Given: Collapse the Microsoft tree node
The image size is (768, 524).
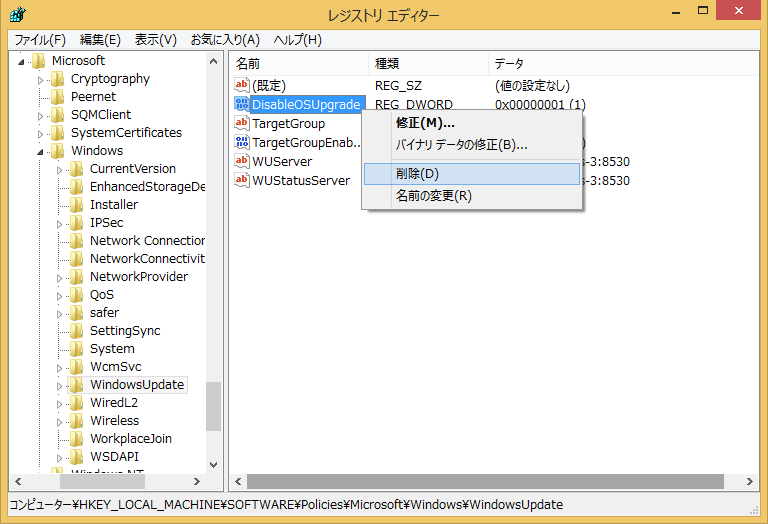Looking at the screenshot, I should tap(21, 62).
